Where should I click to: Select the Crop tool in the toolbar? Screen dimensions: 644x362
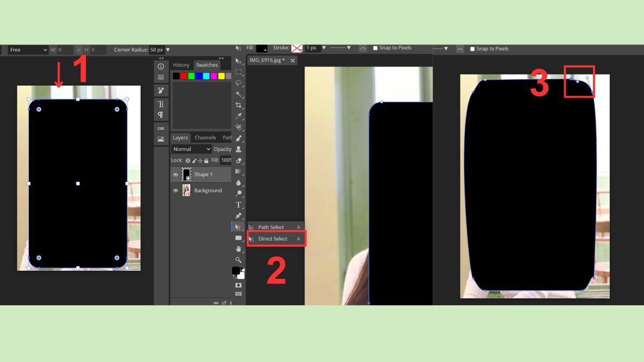tap(239, 105)
